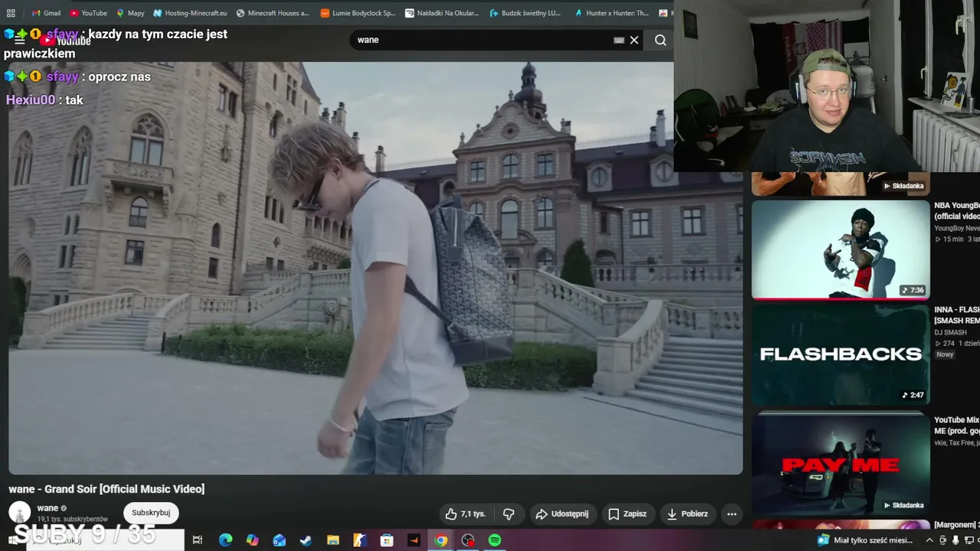Open Microsoft Store from the taskbar
The image size is (980, 551).
click(387, 540)
